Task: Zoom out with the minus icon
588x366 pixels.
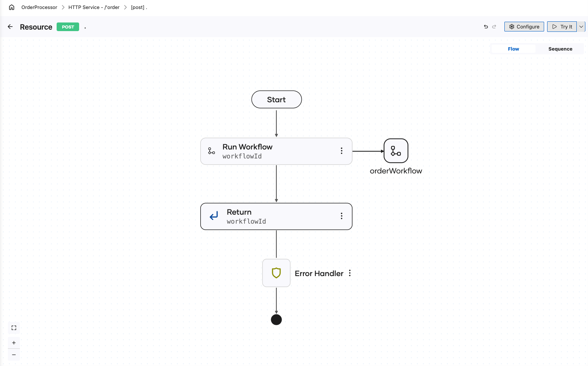Action: (14, 355)
